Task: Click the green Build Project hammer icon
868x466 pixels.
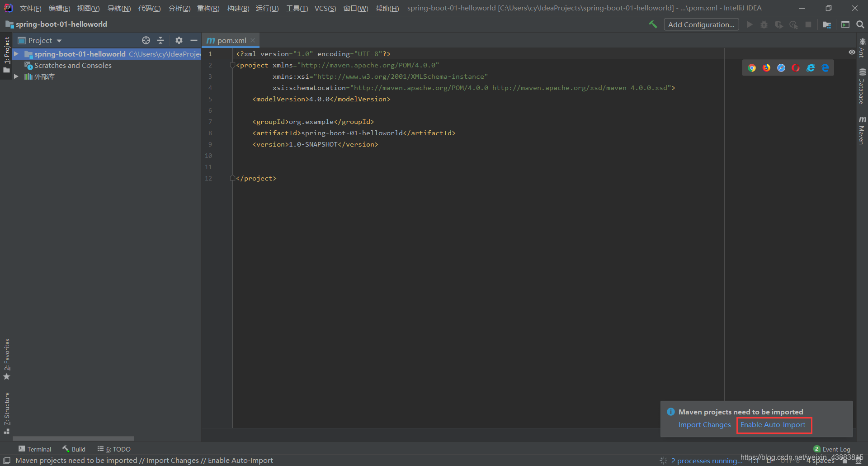Action: 653,24
